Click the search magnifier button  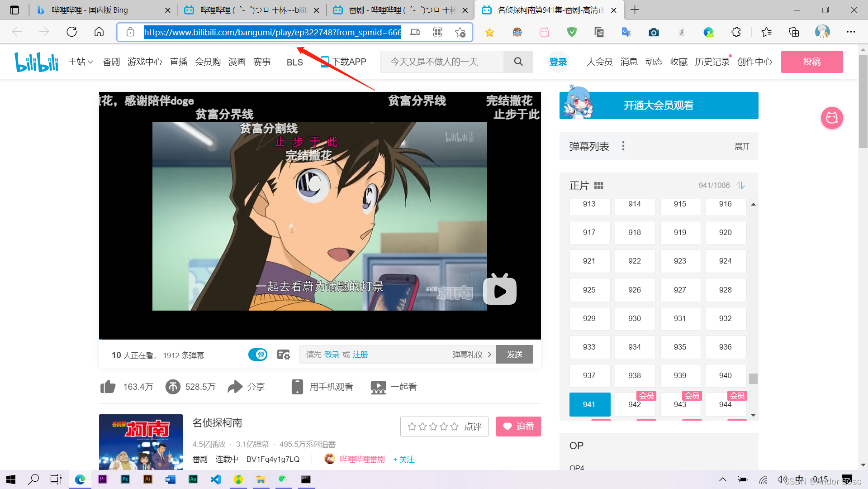click(x=518, y=62)
